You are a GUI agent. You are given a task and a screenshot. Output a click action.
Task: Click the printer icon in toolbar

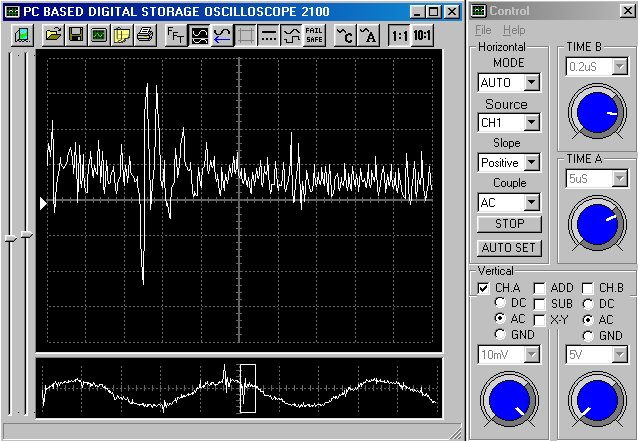(x=144, y=35)
